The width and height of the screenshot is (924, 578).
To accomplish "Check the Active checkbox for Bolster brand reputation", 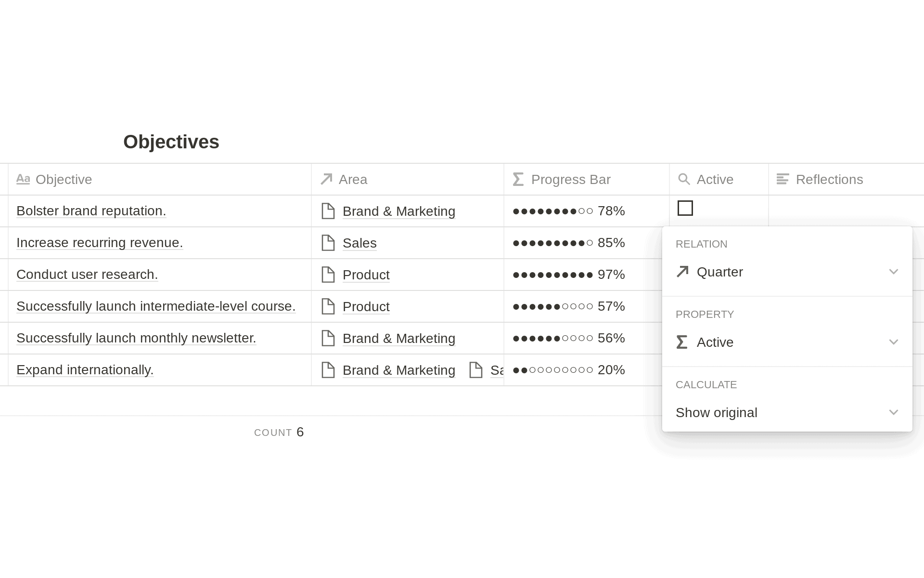I will tap(686, 208).
